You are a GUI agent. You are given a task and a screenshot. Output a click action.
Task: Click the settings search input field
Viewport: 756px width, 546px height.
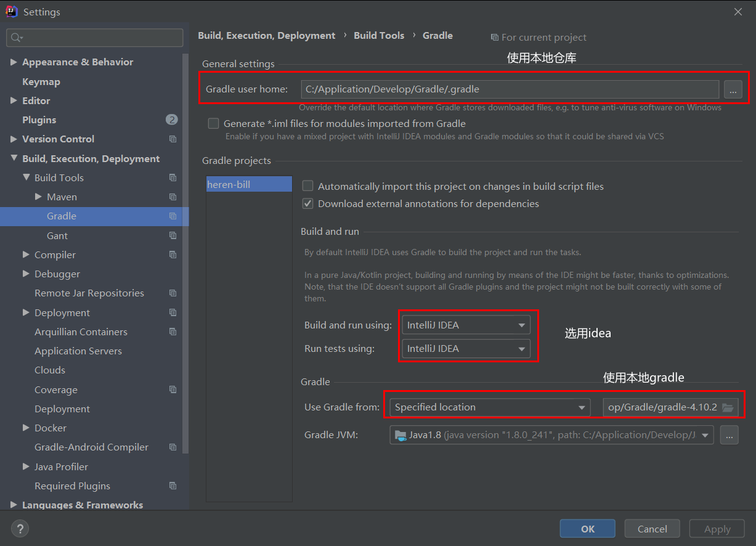95,38
